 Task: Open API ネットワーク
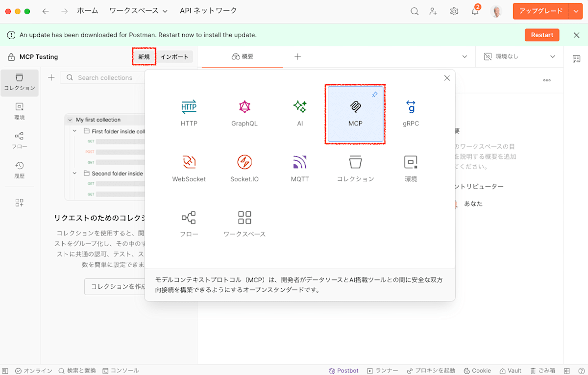(x=208, y=11)
